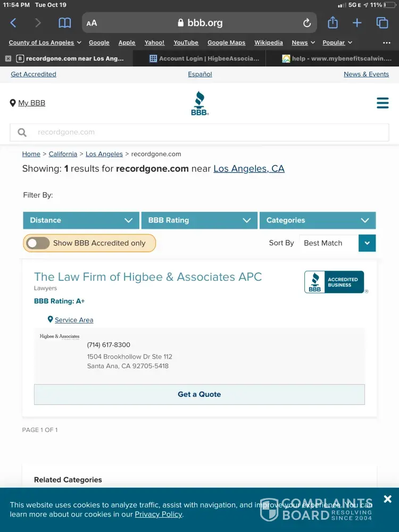Tap the Safari share icon
The width and height of the screenshot is (399, 532).
pos(332,23)
